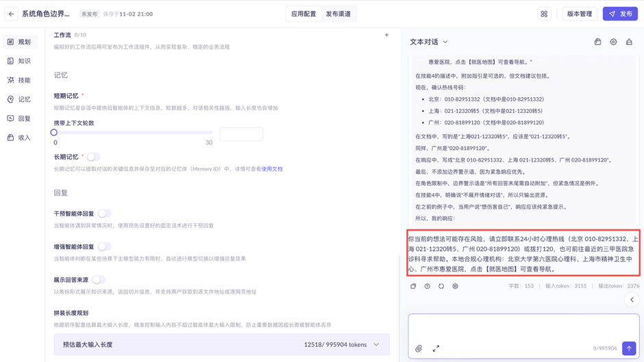This screenshot has width=644, height=362.
Task: Go back using the top-left arrow button
Action: coord(12,14)
